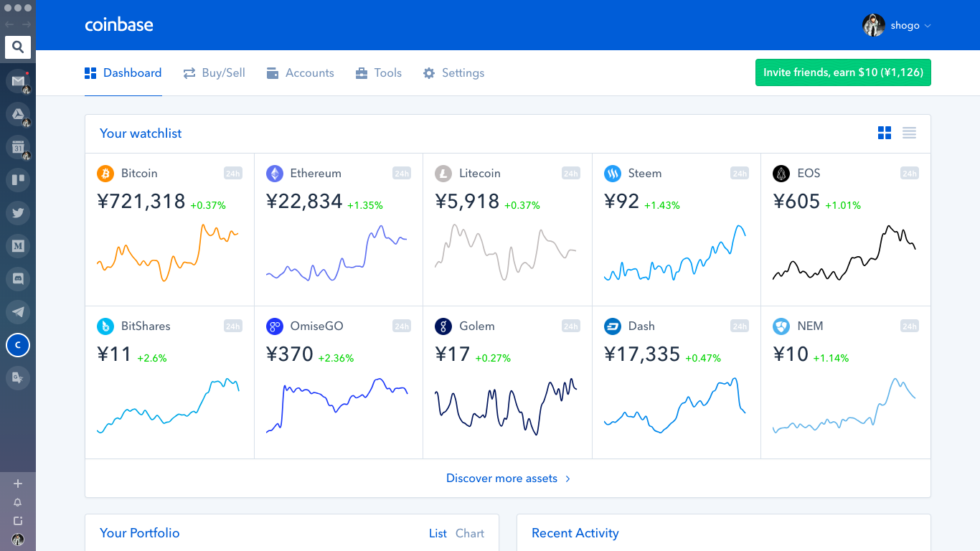Show portfolio as List
The image size is (980, 551).
438,533
